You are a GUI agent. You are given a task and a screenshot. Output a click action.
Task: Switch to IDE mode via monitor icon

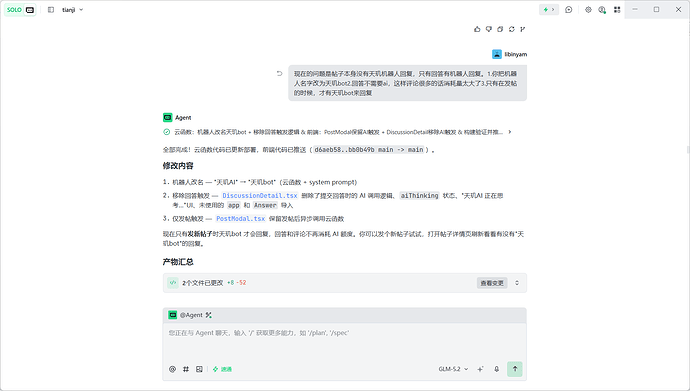coord(30,10)
